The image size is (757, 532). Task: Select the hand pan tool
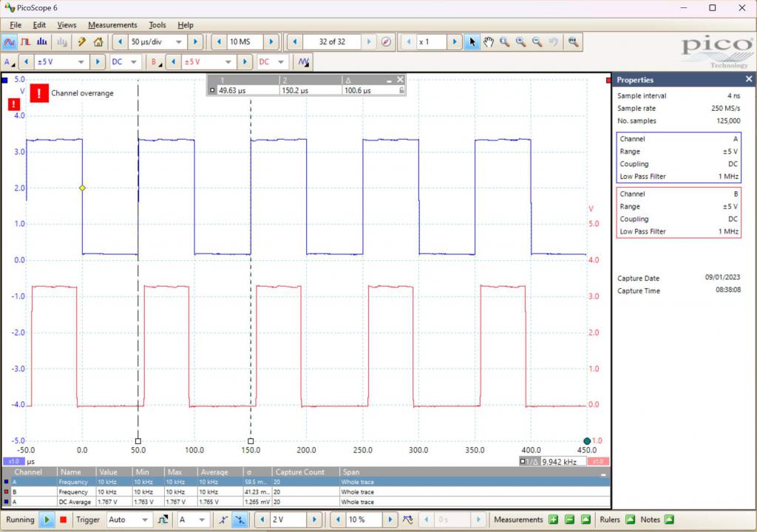click(489, 42)
